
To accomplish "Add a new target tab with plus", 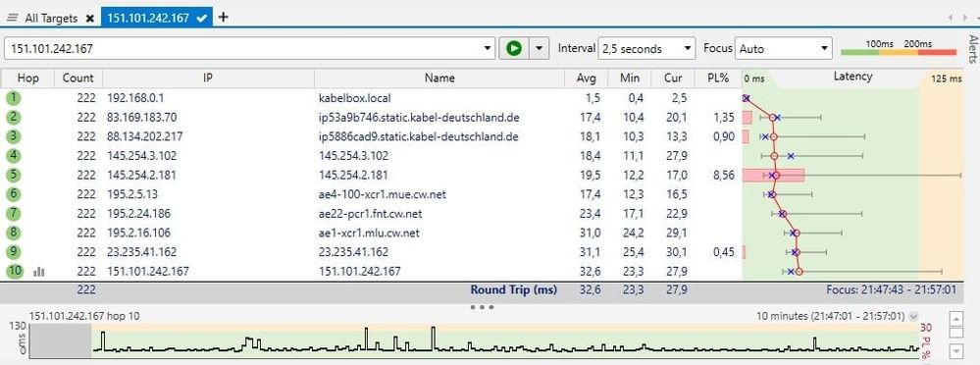I will (x=223, y=17).
